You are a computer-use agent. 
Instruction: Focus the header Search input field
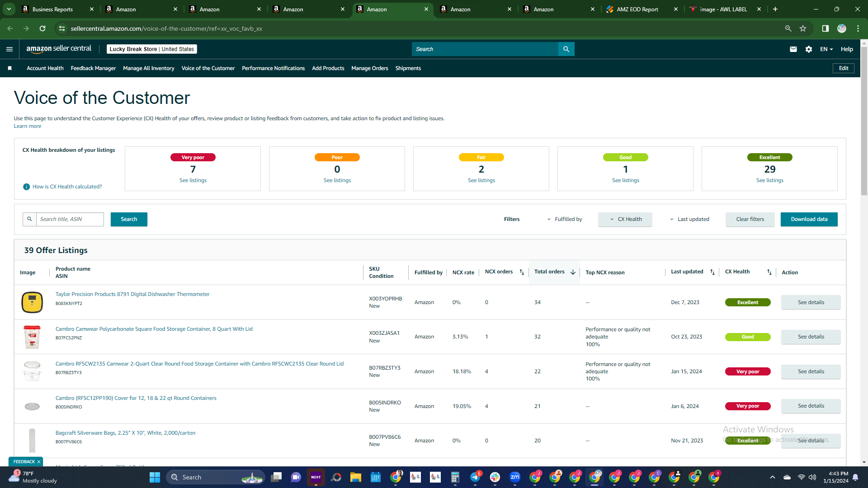coord(485,49)
